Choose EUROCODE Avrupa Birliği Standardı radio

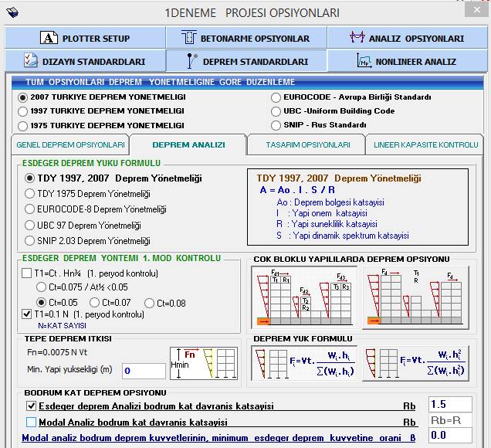tap(276, 97)
